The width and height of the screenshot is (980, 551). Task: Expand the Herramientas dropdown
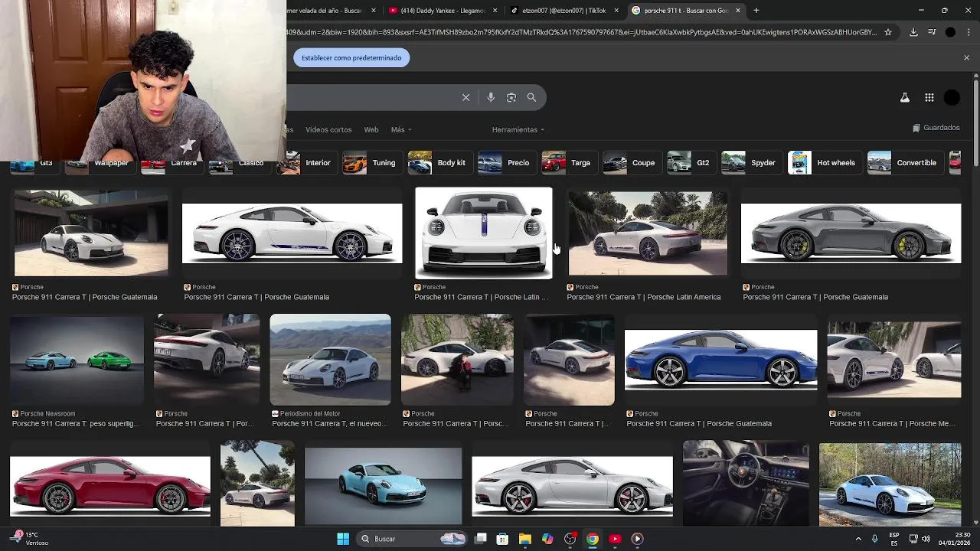[518, 129]
